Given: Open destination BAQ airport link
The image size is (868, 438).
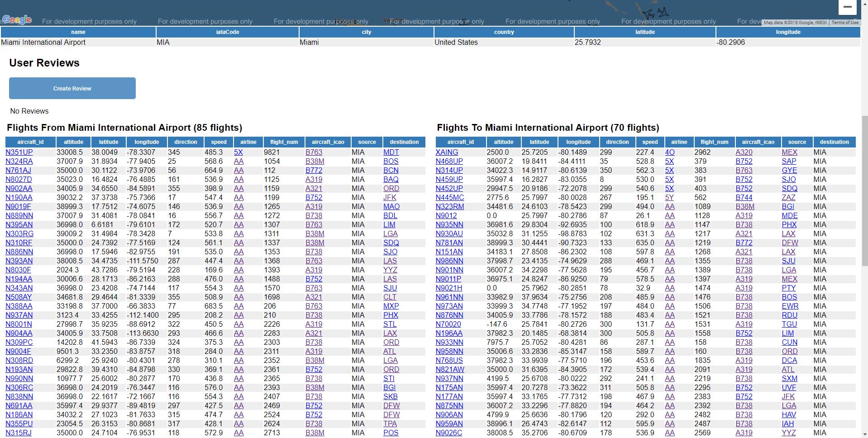Looking at the screenshot, I should click(x=391, y=180).
